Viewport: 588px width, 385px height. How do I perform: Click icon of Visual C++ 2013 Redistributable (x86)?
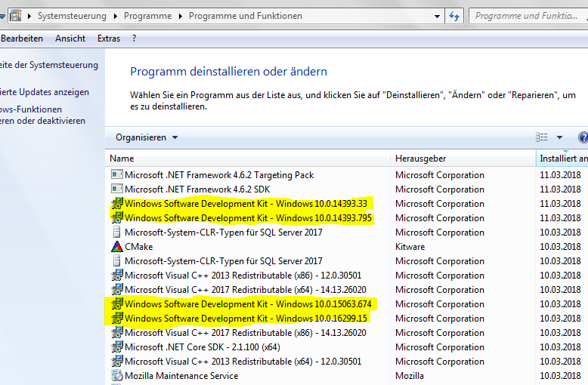117,276
